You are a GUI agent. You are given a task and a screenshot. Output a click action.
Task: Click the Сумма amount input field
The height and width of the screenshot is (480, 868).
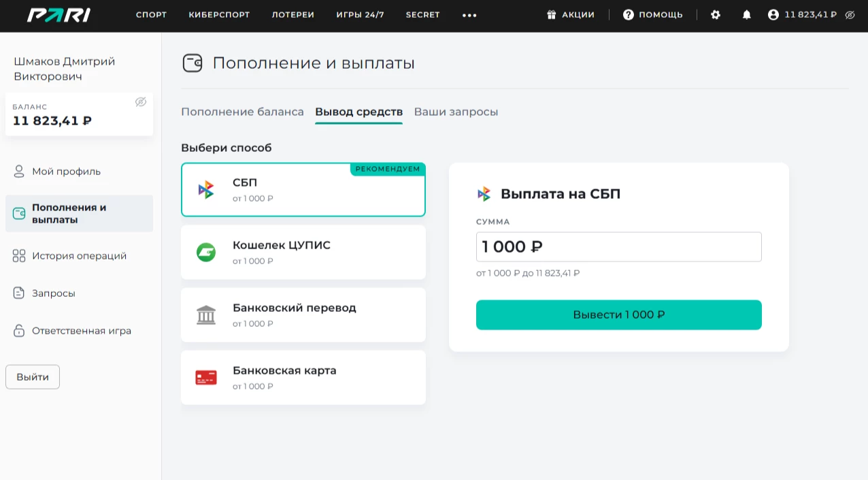pos(618,247)
